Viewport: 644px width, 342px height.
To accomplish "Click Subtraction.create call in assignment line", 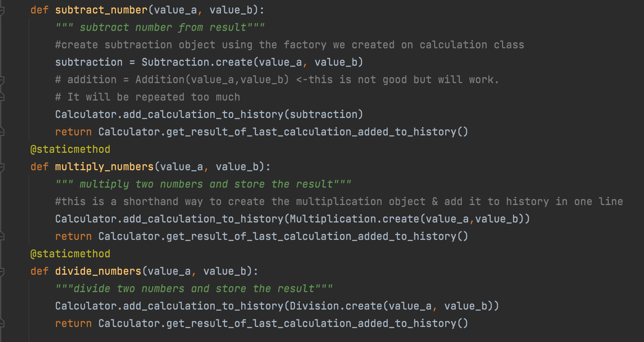I will click(197, 62).
